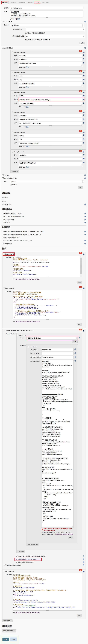Screen dimensions: 88x644
Task: Switch to the General tab
Action: 5,2
